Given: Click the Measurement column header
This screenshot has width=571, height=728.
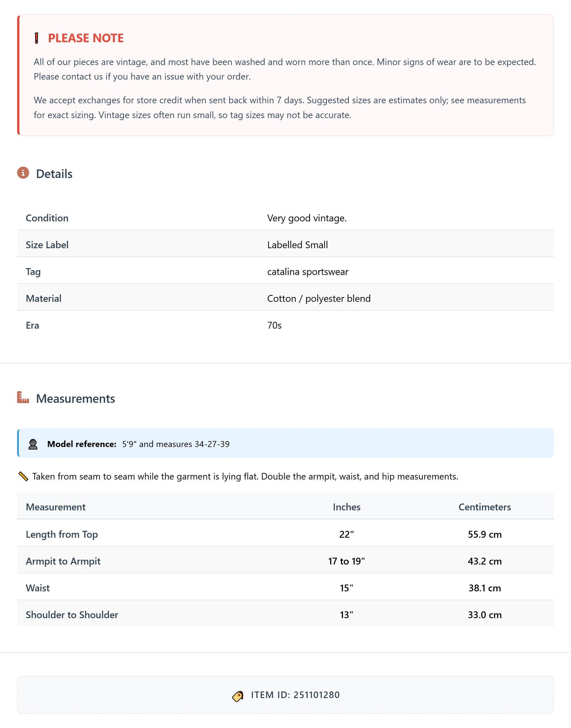Looking at the screenshot, I should (56, 507).
